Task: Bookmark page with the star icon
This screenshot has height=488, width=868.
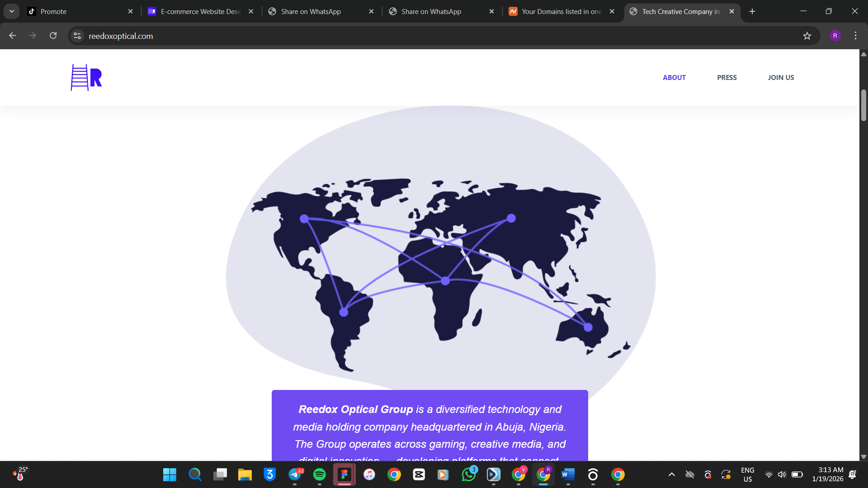Action: pos(807,36)
